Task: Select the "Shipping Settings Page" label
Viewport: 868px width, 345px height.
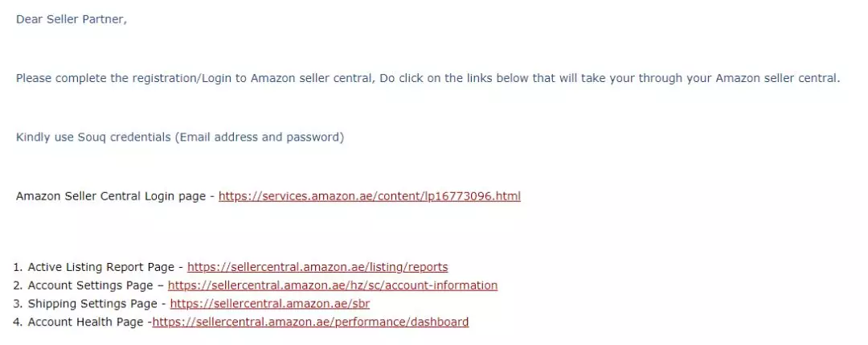Action: click(92, 303)
